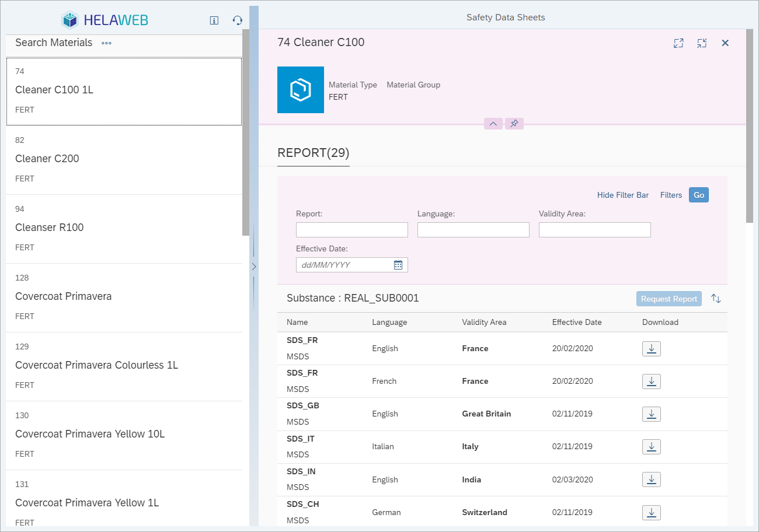Click the sort icon next to Request Report
The height and width of the screenshot is (532, 759).
pos(716,299)
